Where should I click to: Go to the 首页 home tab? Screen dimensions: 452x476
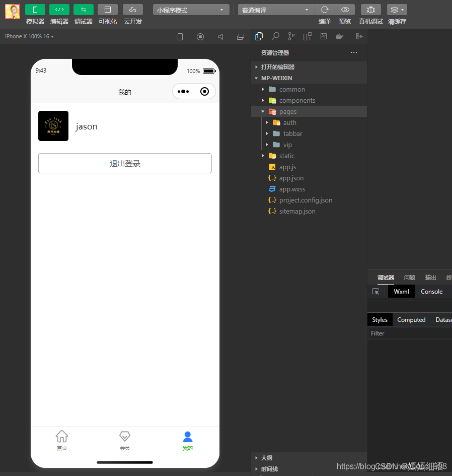pos(62,440)
